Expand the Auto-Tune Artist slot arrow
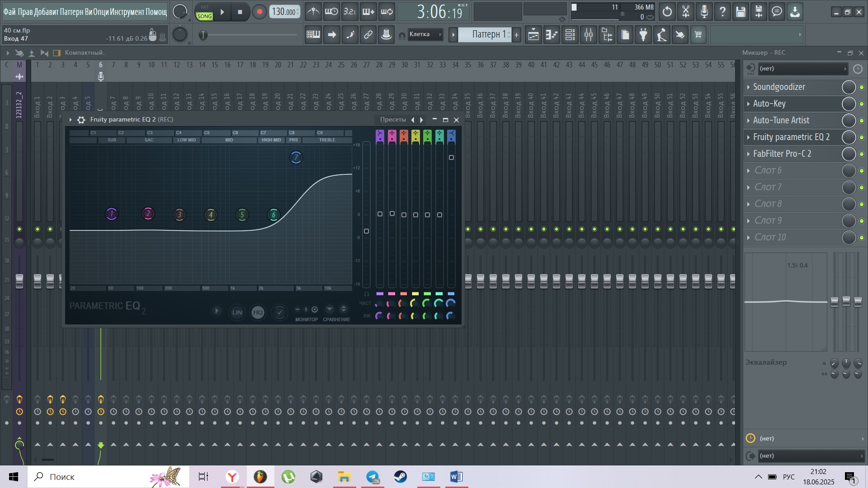Viewport: 868px width, 488px height. tap(749, 121)
